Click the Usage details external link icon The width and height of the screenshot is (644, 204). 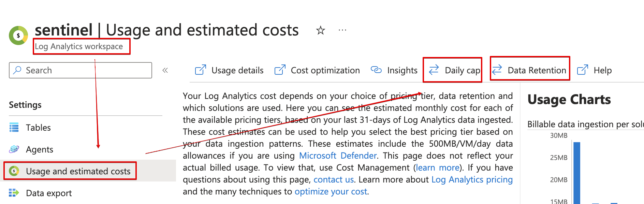[x=200, y=70]
